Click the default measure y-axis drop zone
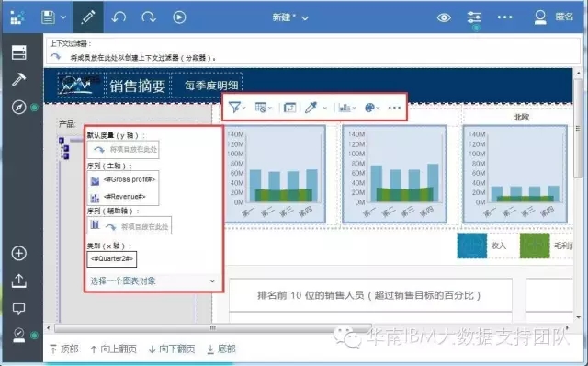Viewport: 588px width, 366px height. [x=123, y=149]
